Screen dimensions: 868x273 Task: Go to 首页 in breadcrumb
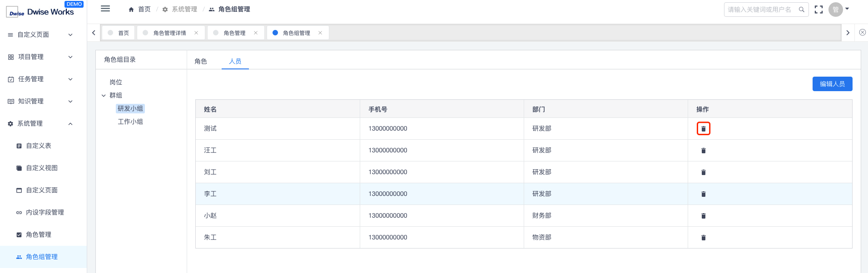tap(140, 9)
